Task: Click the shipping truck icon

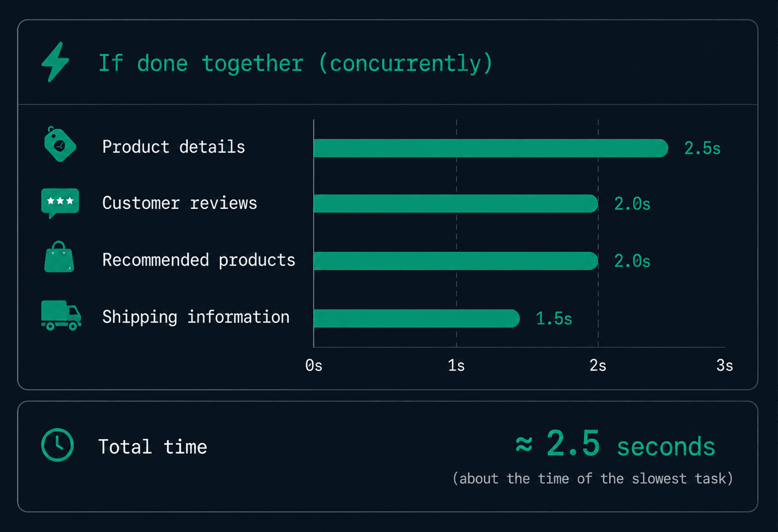Action: point(61,315)
